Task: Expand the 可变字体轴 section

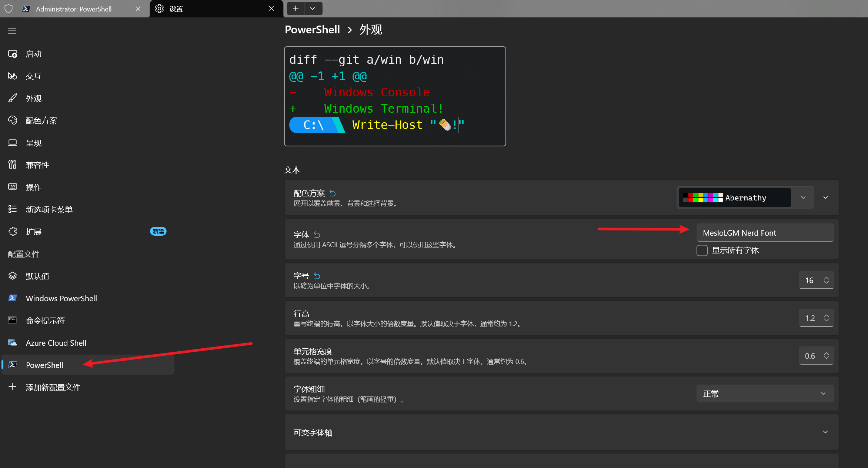Action: coord(561,432)
